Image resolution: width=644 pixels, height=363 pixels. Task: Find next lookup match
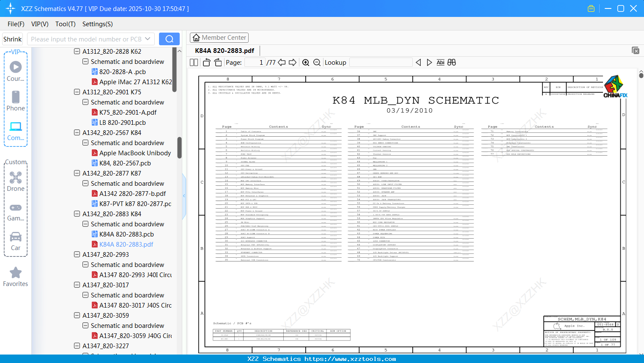[x=429, y=63]
